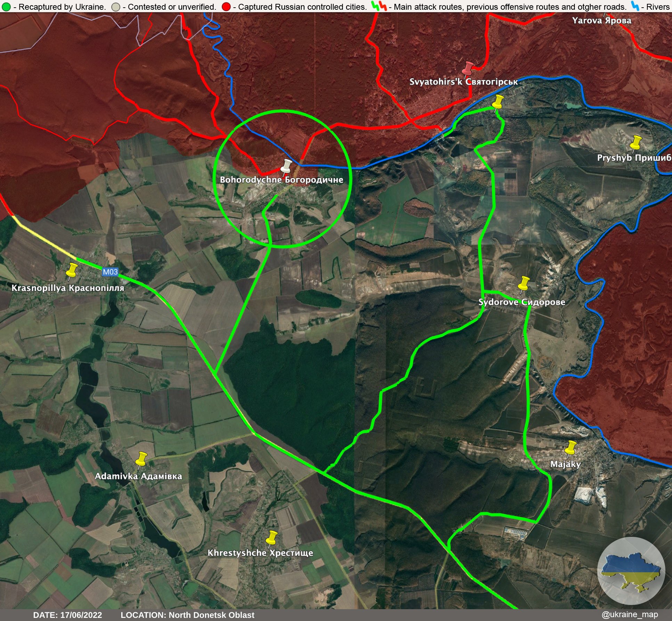Click the yellow pushpin above Majaky

(x=571, y=448)
